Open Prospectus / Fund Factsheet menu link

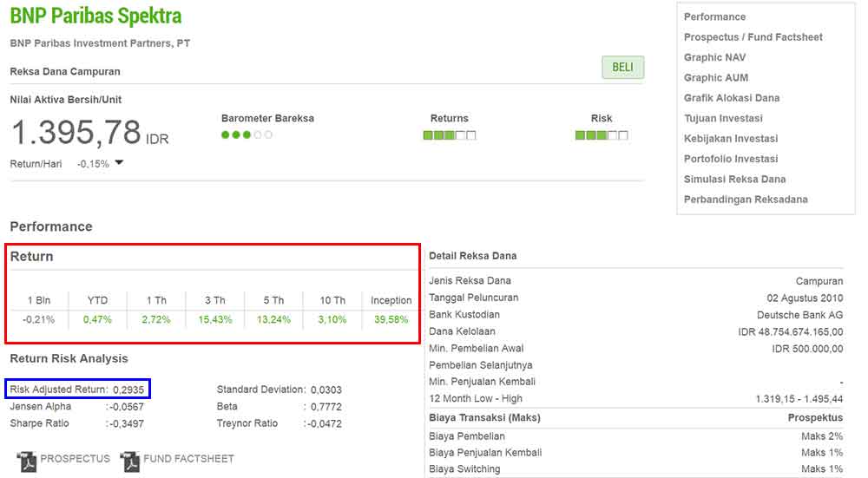pyautogui.click(x=753, y=37)
